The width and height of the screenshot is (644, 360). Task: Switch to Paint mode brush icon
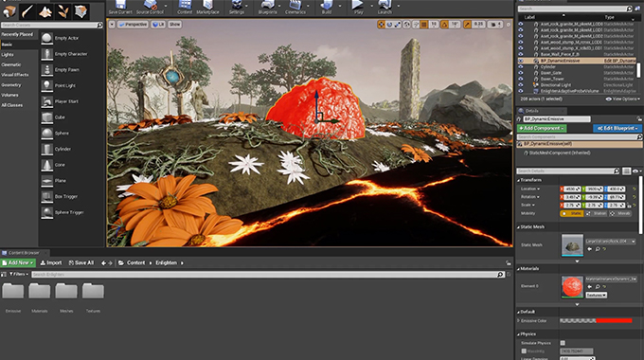(x=27, y=11)
